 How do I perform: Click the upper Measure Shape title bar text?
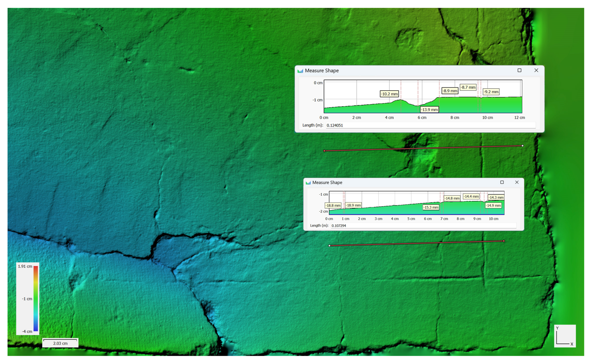pyautogui.click(x=322, y=71)
